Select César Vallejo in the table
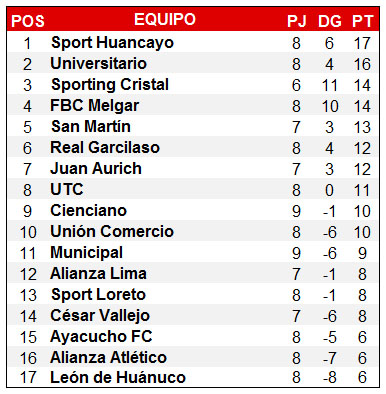Image resolution: width=386 pixels, height=394 pixels. tap(100, 316)
